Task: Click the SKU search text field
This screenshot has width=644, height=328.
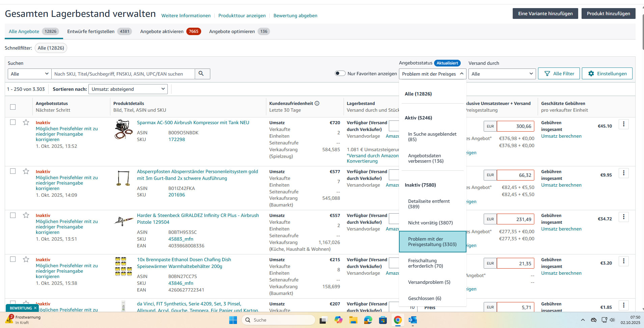Action: click(x=123, y=74)
